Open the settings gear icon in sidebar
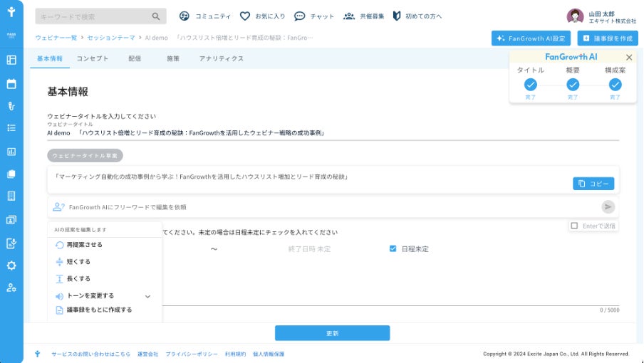644x363 pixels. pyautogui.click(x=11, y=265)
